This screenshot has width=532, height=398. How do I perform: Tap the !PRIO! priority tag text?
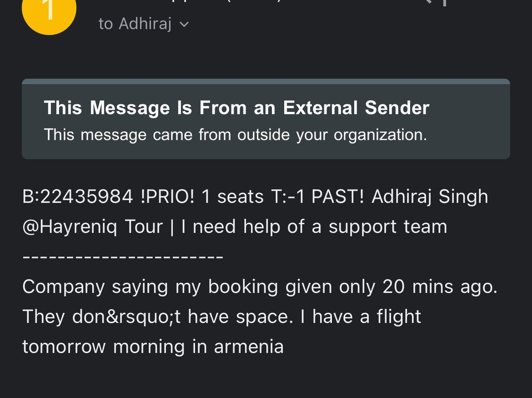point(167,197)
